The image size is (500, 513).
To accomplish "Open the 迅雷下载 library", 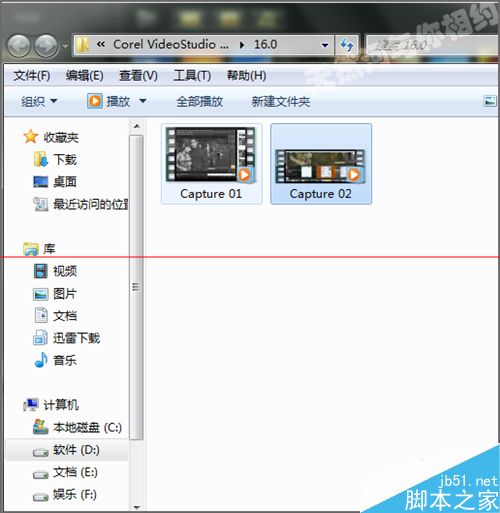I will click(x=77, y=338).
